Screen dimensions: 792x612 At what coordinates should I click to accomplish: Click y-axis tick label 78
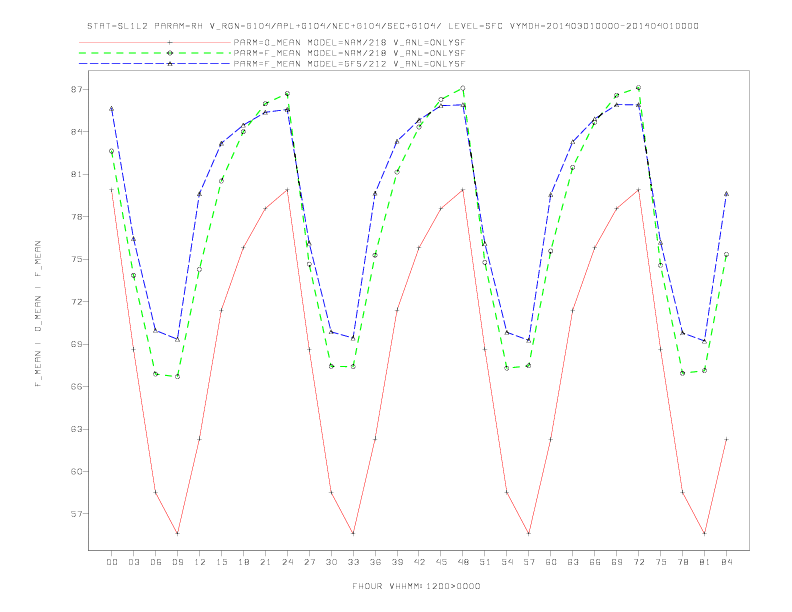76,217
